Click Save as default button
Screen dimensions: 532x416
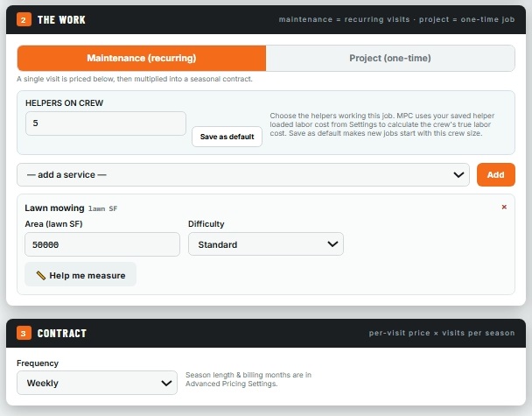point(227,137)
